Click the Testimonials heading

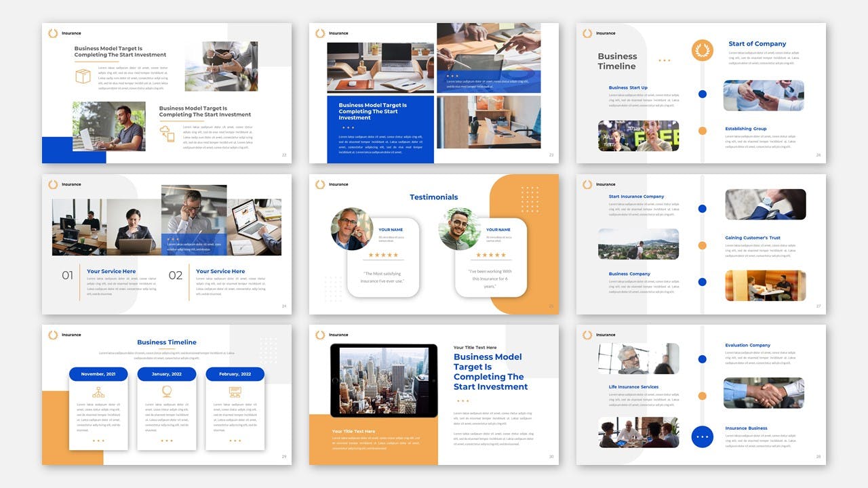[x=433, y=197]
